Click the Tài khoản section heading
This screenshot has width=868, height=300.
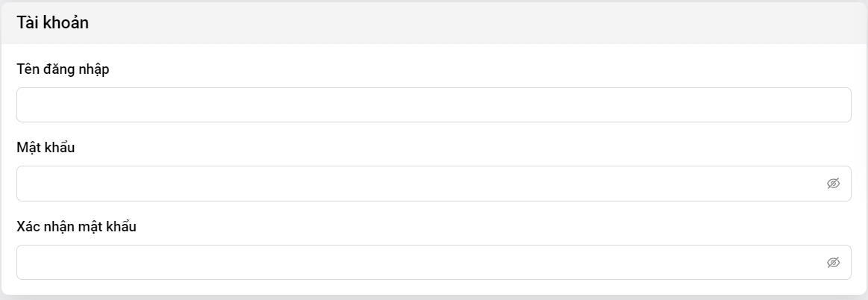tap(52, 23)
